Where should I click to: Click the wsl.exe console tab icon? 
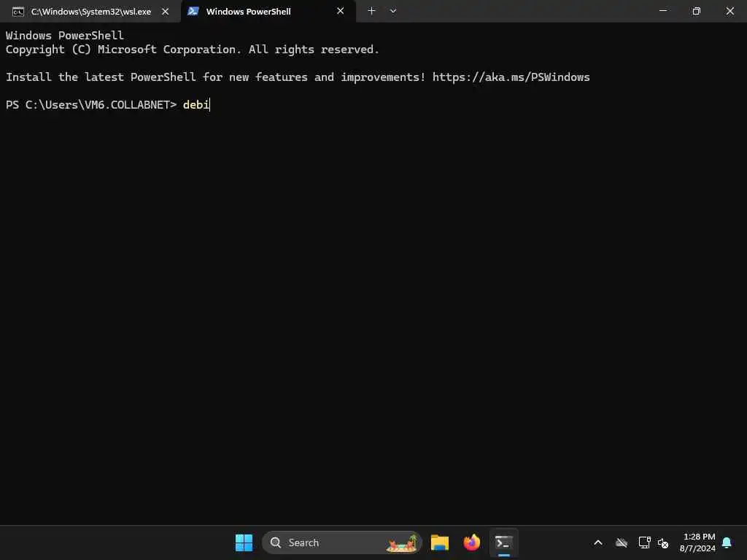coord(18,12)
